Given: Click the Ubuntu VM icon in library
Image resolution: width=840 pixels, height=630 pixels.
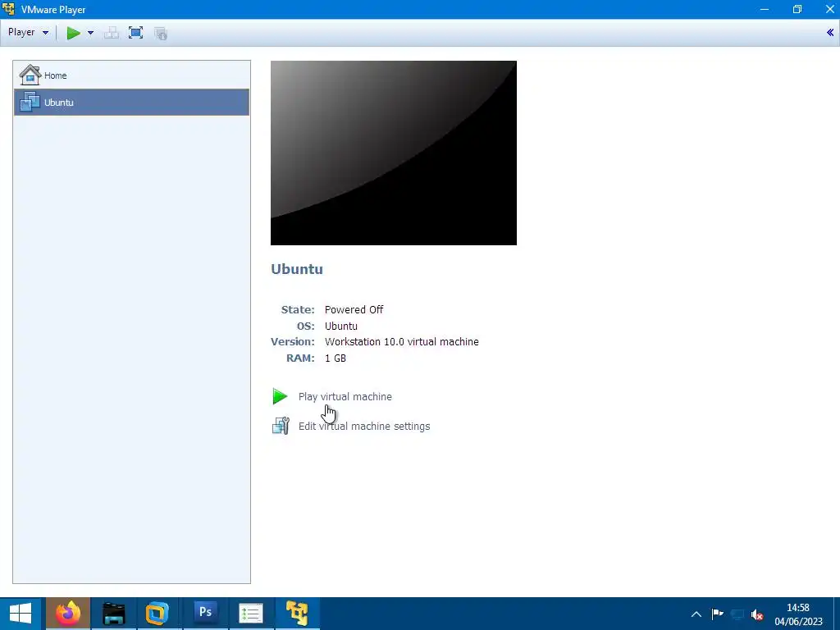Looking at the screenshot, I should click(30, 102).
